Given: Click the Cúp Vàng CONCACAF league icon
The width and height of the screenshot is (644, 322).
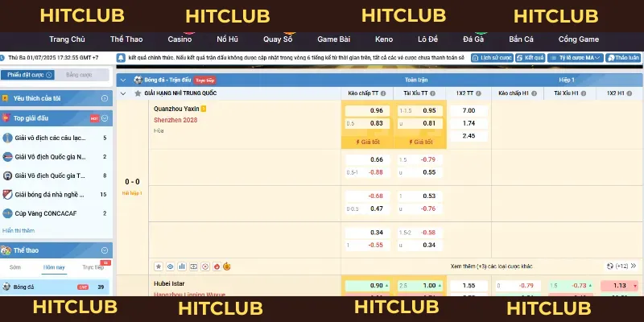Looking at the screenshot, I should click(7, 213).
